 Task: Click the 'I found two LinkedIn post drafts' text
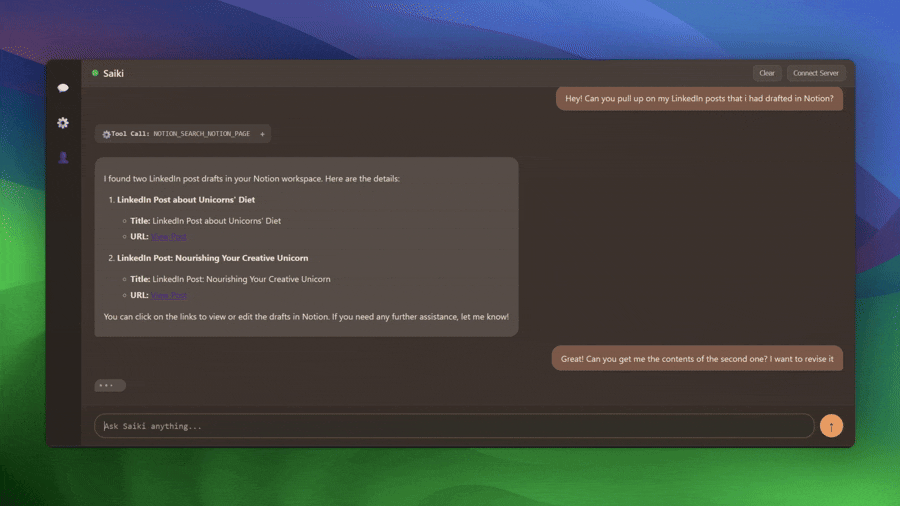tap(251, 179)
